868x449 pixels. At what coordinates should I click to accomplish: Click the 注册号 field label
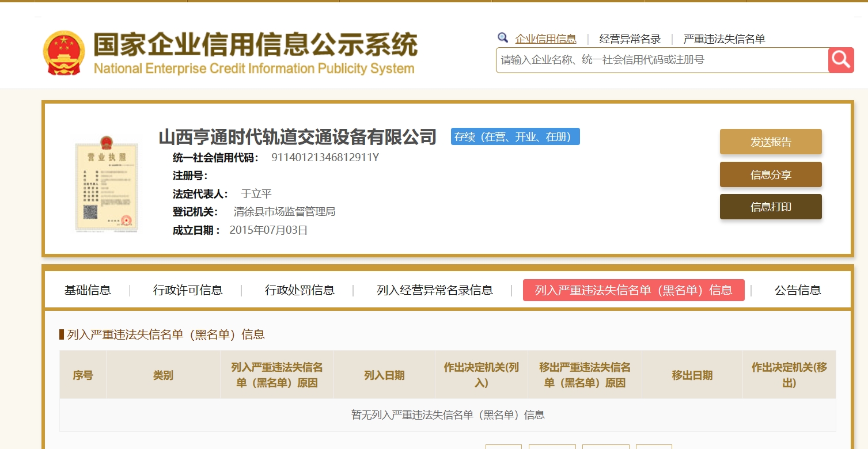tap(191, 176)
